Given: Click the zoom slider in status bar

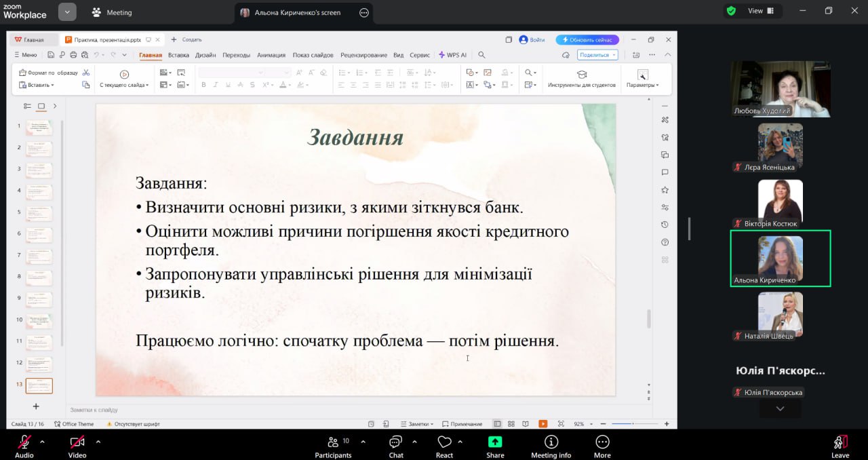Looking at the screenshot, I should [x=632, y=424].
